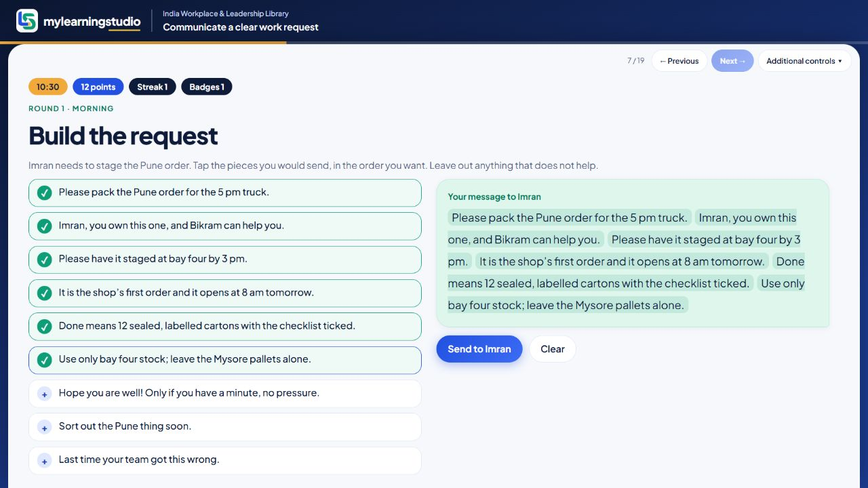The height and width of the screenshot is (488, 868).
Task: Click the green check icon on 'Done means 12 sealed' piece
Action: pos(44,327)
